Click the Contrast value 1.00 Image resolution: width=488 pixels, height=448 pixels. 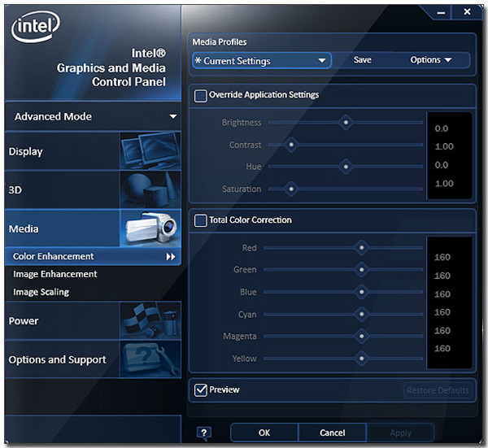[x=444, y=146]
